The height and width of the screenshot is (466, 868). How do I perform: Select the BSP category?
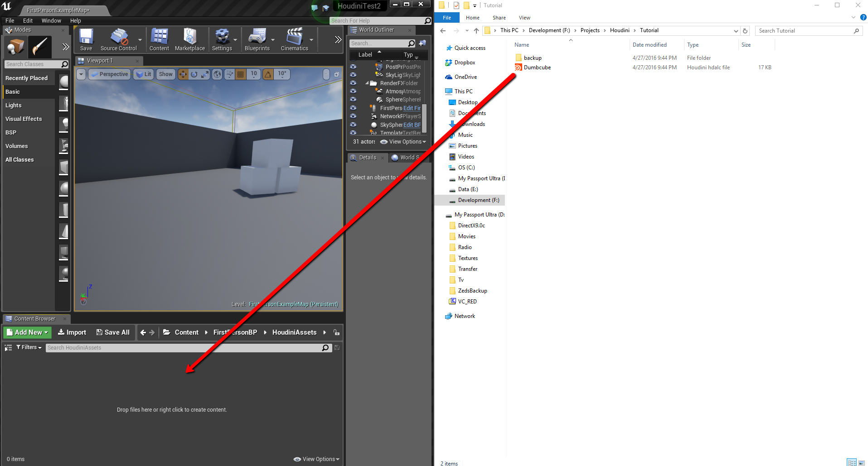point(29,133)
